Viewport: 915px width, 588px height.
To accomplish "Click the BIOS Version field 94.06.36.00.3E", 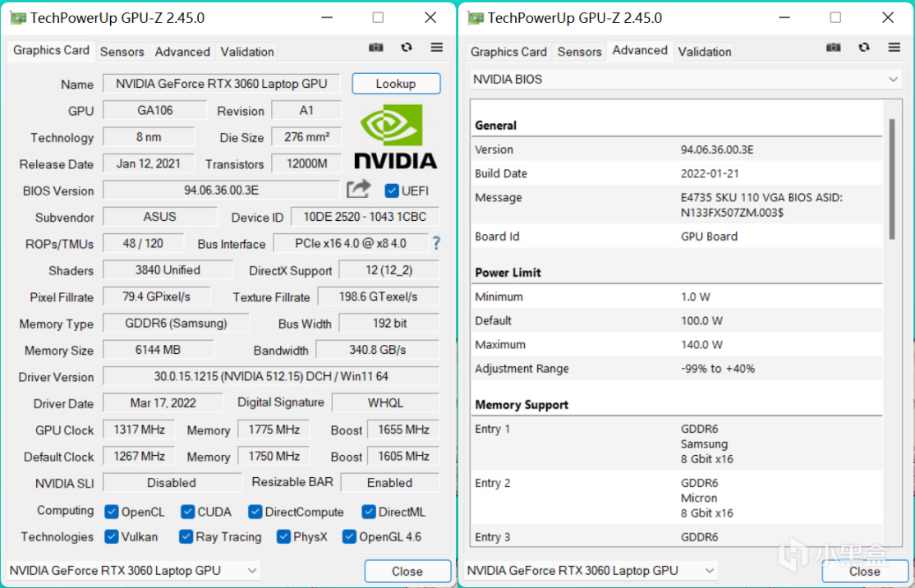I will pos(221,191).
